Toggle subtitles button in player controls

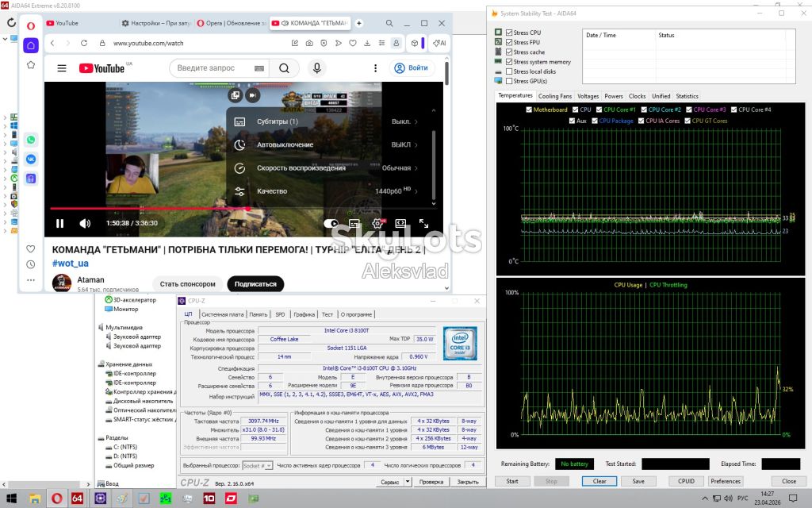tap(354, 223)
